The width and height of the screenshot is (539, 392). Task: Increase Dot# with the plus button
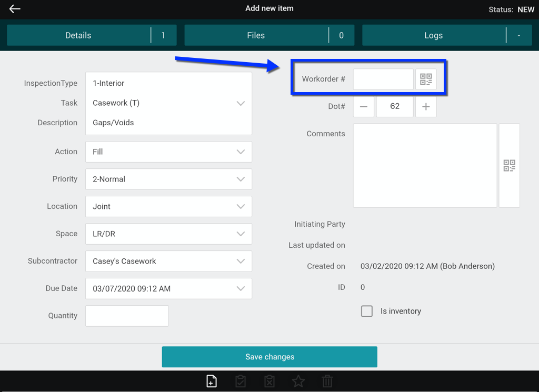426,107
